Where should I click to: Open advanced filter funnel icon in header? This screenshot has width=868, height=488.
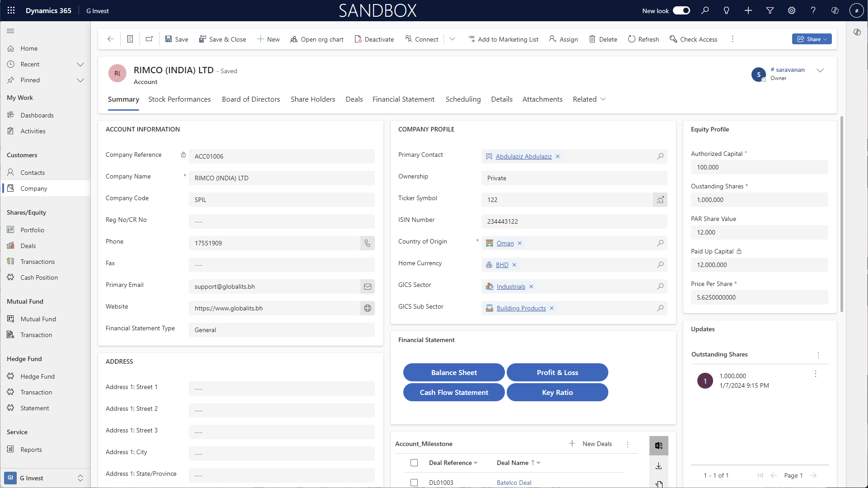point(770,10)
